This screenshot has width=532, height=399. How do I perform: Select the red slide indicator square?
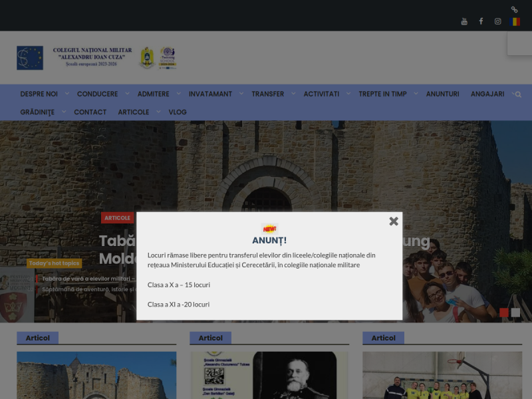point(505,312)
